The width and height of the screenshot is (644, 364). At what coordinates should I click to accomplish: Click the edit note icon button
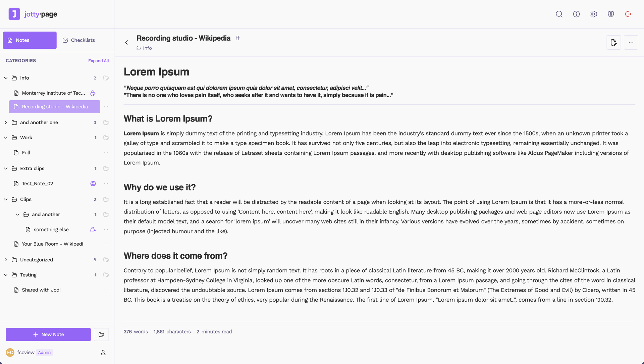(613, 43)
